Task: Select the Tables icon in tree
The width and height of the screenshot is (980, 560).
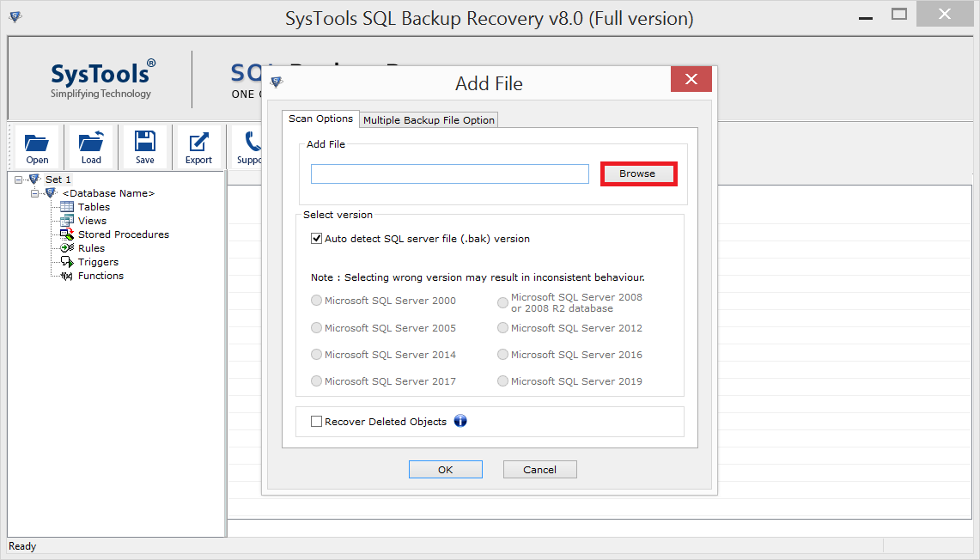Action: click(x=66, y=207)
